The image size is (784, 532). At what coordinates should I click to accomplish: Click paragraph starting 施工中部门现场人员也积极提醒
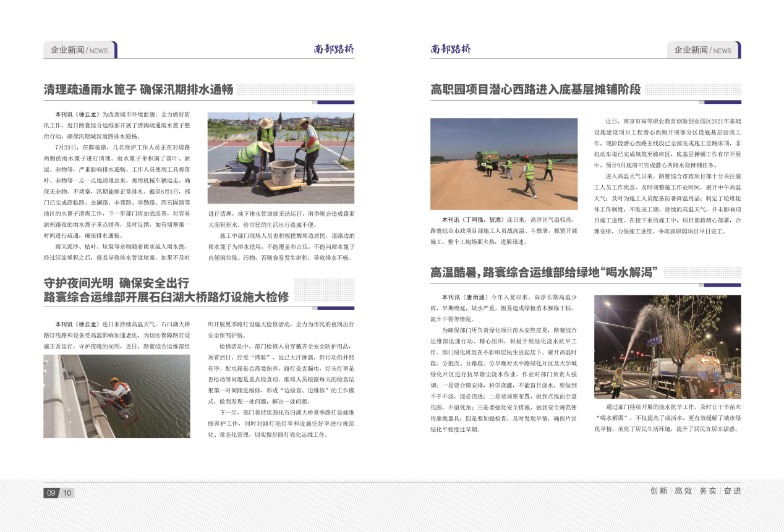tap(281, 247)
